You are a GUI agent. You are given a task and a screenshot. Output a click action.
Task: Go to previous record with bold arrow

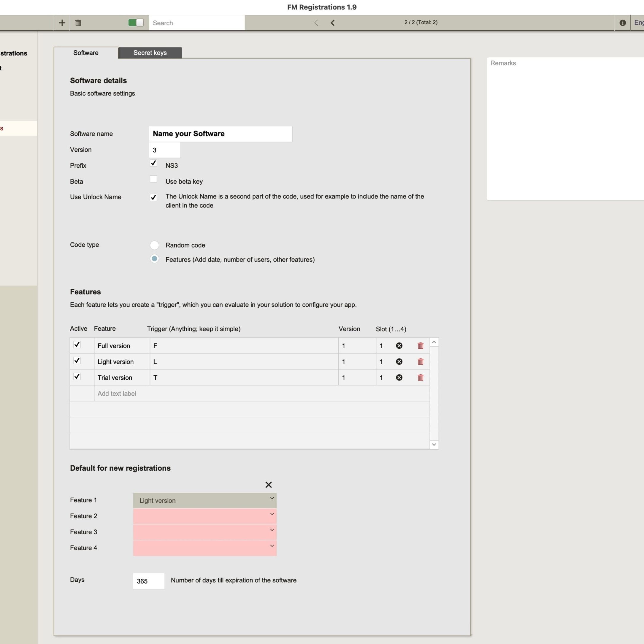coord(332,23)
